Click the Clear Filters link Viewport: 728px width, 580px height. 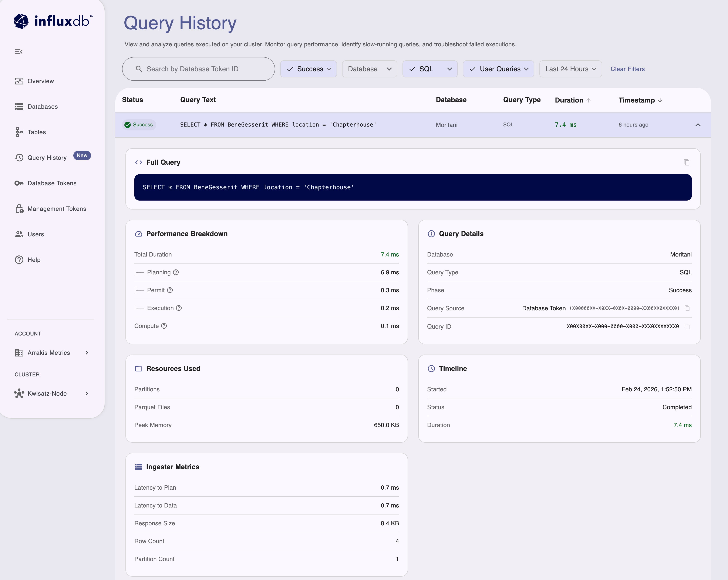click(x=627, y=69)
